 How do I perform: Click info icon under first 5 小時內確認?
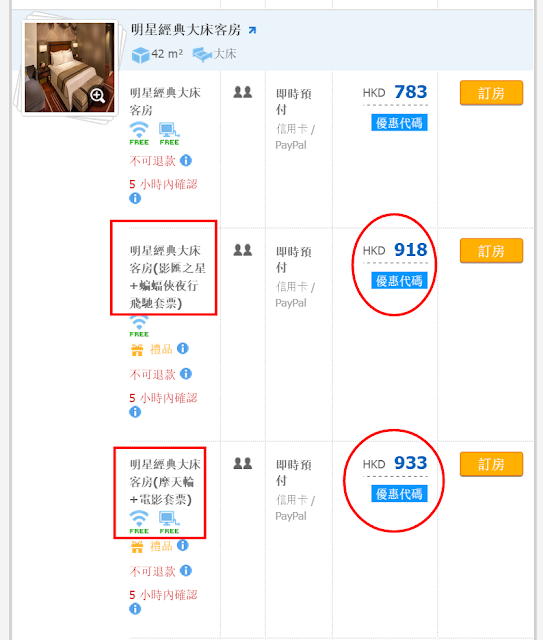tap(135, 198)
